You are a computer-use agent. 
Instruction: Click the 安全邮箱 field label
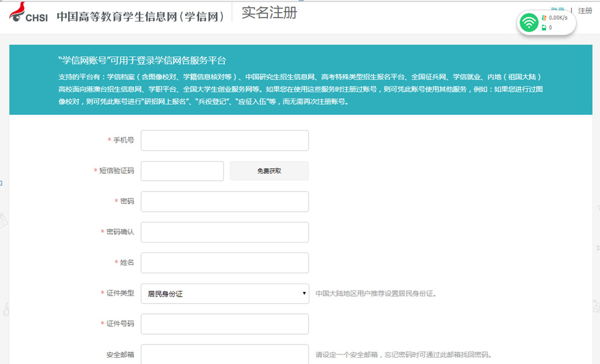(x=120, y=354)
